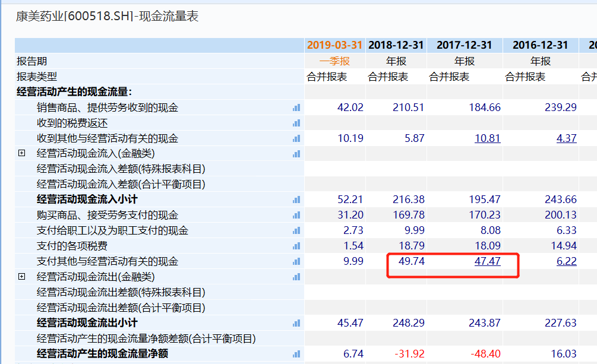Select the 49.74 cell in 2018 column

409,261
